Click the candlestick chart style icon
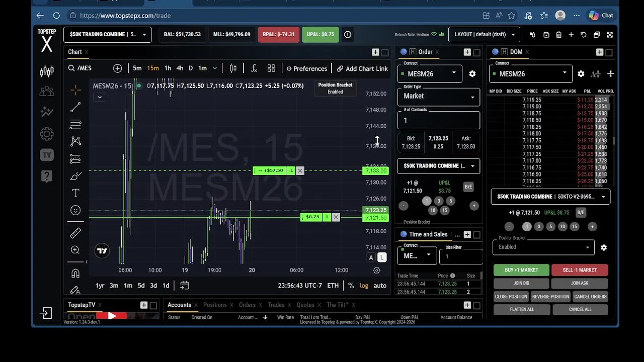Screen dimensions: 644x362 [x=233, y=68]
